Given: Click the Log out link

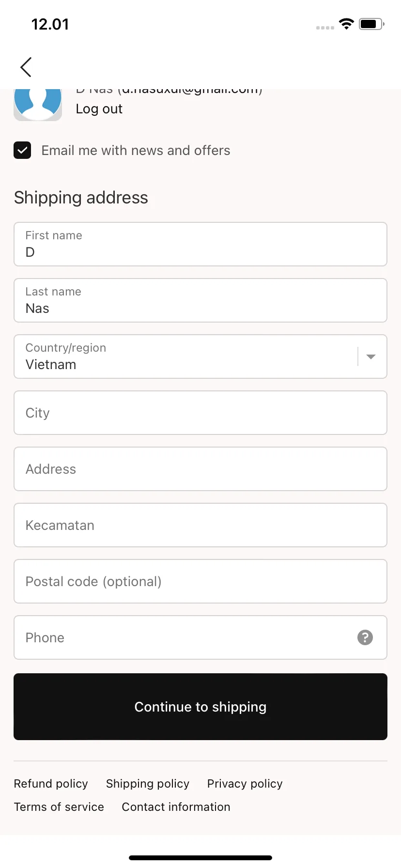Looking at the screenshot, I should coord(99,109).
